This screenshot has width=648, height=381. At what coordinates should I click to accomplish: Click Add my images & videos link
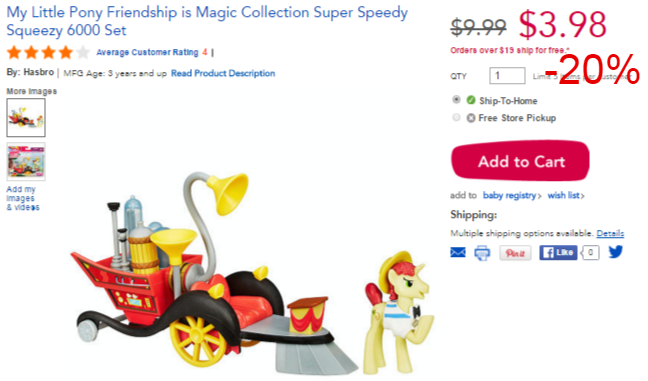point(23,198)
